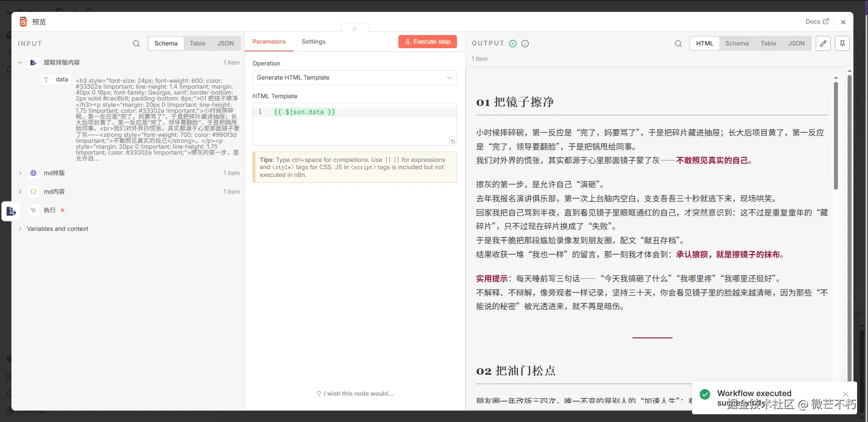Click the 执行 trigger cursor icon
The image size is (868, 422).
(33, 211)
